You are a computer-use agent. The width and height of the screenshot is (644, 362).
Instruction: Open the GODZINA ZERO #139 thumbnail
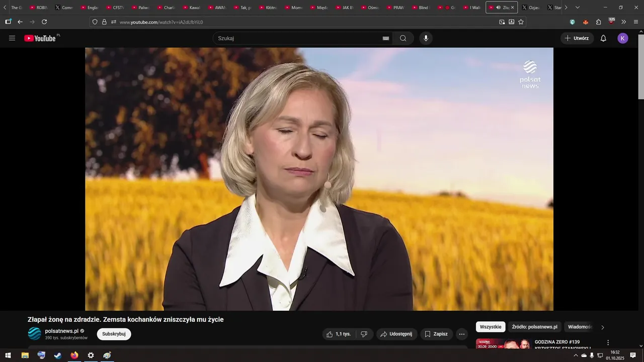tap(503, 343)
